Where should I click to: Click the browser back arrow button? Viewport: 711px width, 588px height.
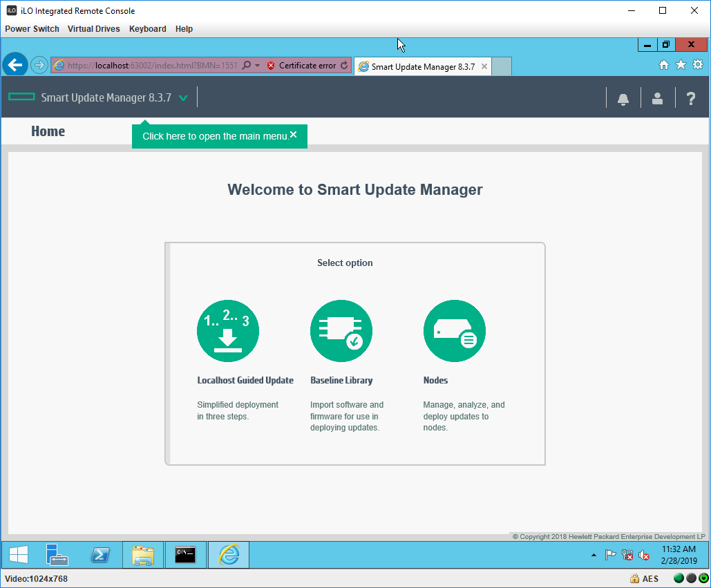(x=15, y=65)
